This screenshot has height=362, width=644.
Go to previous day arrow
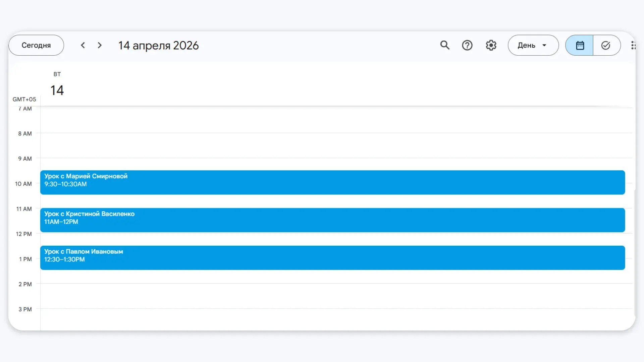pos(83,45)
